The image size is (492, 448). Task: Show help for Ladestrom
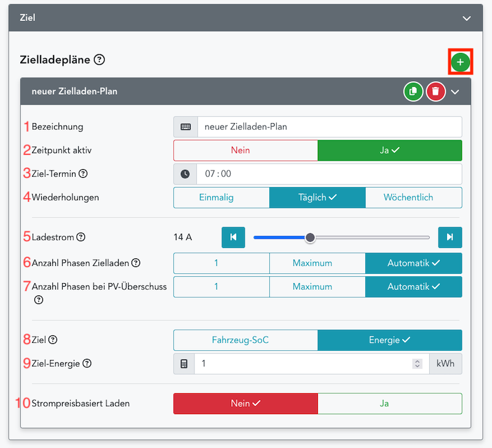[81, 237]
